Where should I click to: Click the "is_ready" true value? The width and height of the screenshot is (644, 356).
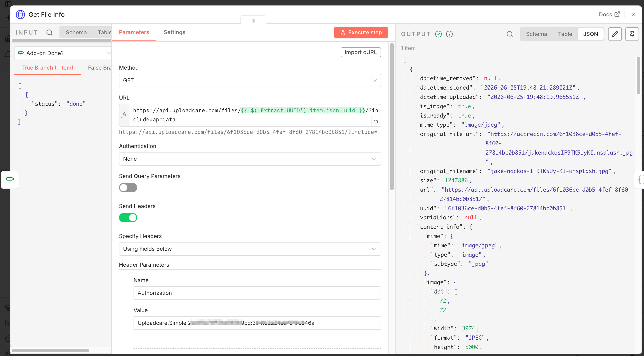464,115
